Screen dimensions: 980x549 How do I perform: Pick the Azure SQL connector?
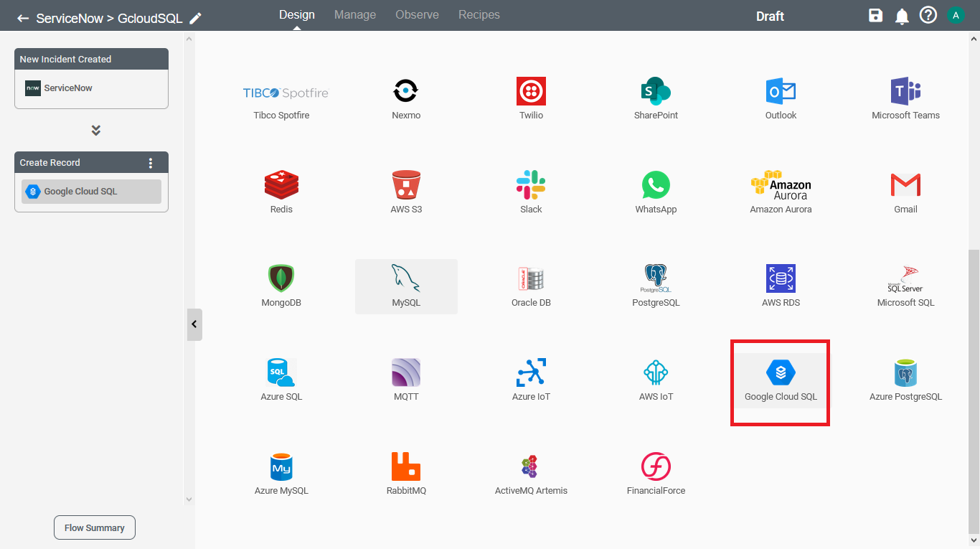(x=281, y=380)
